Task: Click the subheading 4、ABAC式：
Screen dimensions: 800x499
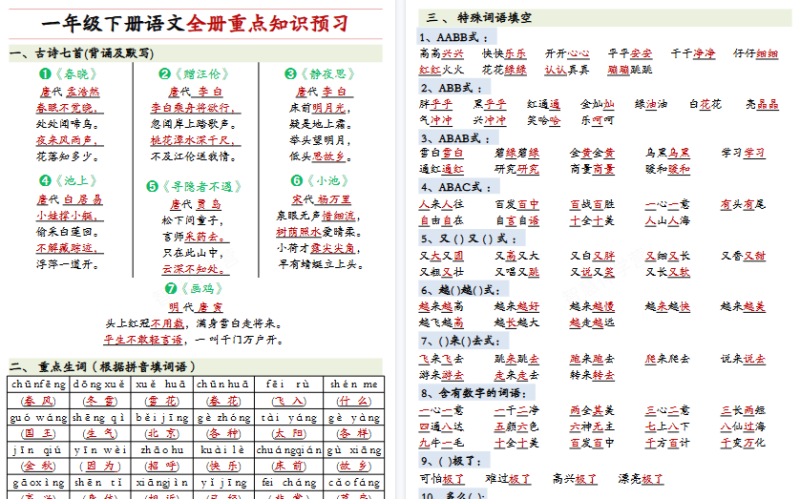Action: click(456, 187)
